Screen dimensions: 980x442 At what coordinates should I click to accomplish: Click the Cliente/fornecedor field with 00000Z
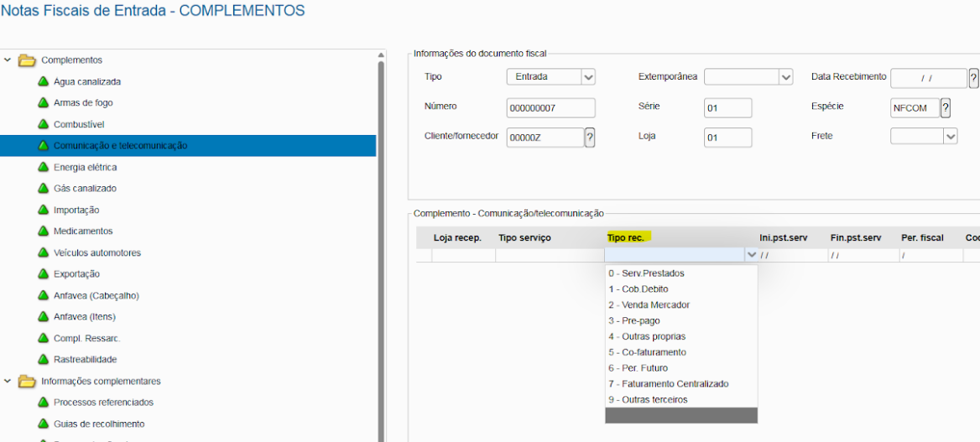(x=545, y=138)
